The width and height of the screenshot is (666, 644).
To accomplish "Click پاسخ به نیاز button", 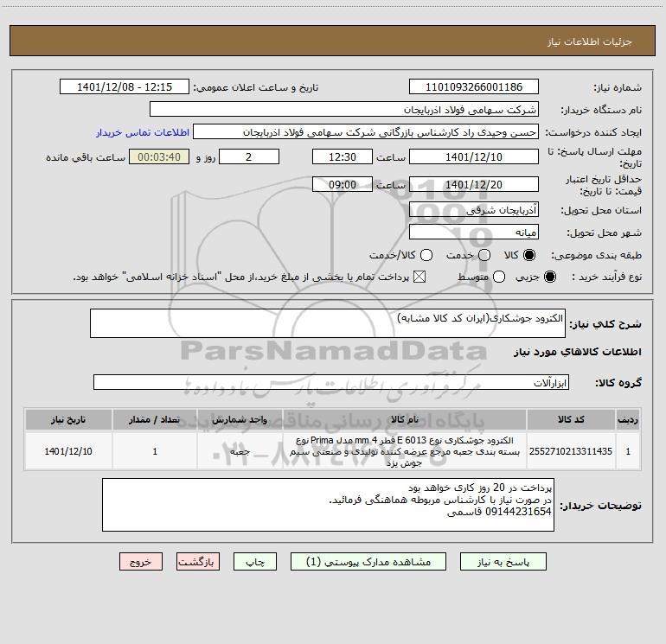I will (x=503, y=562).
